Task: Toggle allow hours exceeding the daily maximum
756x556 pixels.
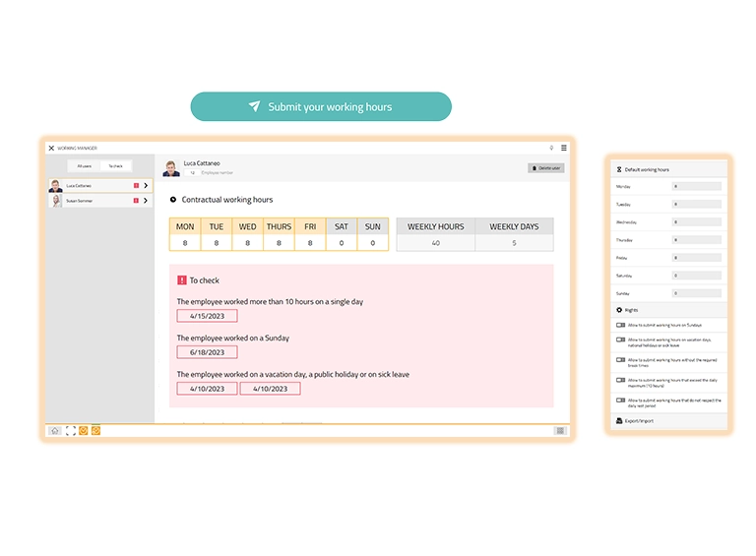Action: click(620, 380)
